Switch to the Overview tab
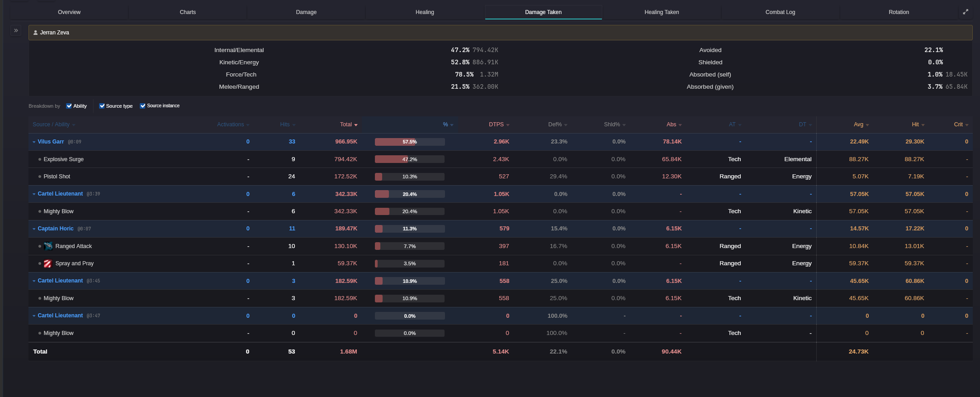Screen dimensions: 980x397 pos(69,12)
